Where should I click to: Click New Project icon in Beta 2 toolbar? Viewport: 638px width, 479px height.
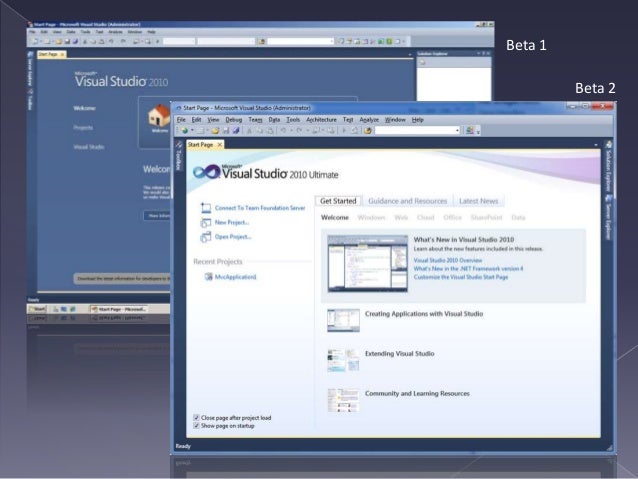184,131
